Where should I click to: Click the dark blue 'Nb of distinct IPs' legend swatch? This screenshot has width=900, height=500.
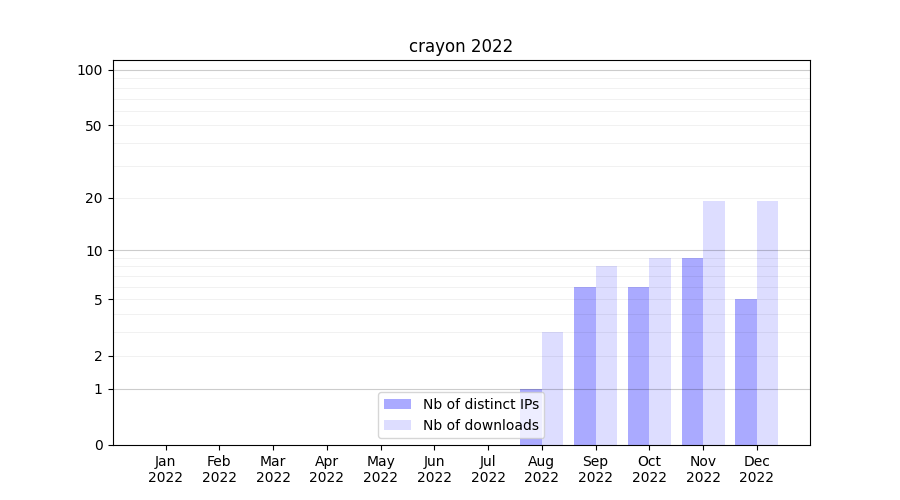397,404
